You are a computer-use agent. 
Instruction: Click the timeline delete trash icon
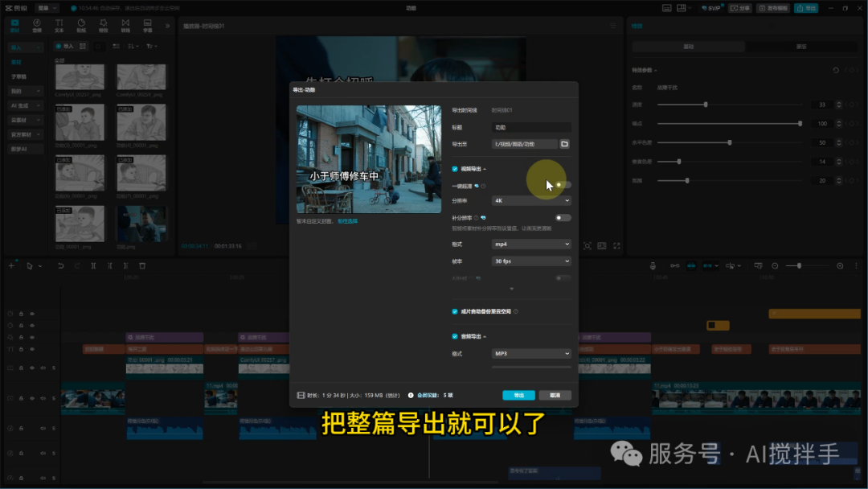(142, 266)
